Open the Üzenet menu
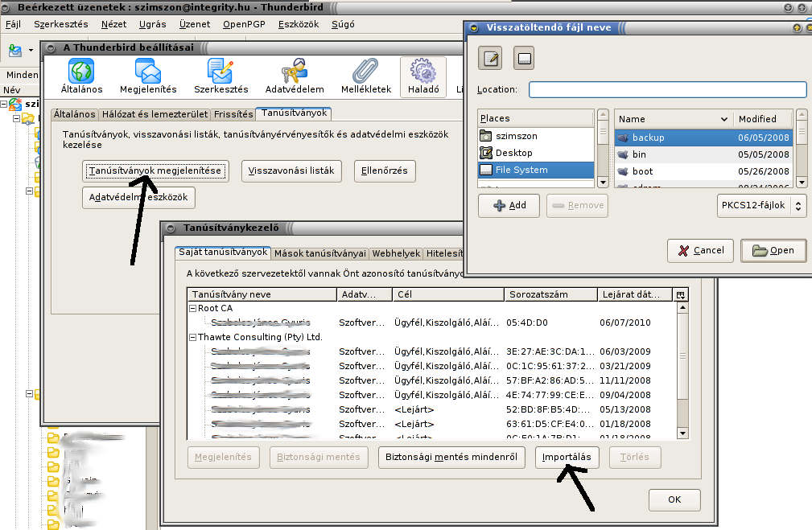The width and height of the screenshot is (812, 530). click(x=195, y=24)
